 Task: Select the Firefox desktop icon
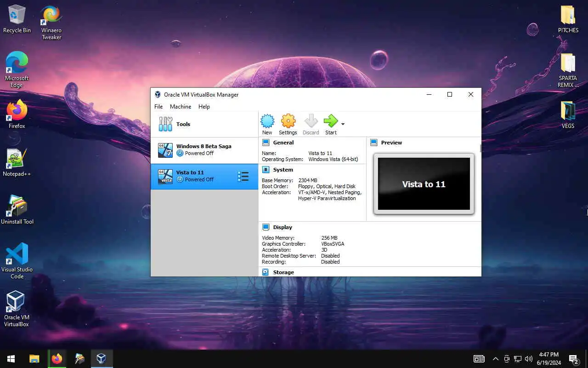17,114
